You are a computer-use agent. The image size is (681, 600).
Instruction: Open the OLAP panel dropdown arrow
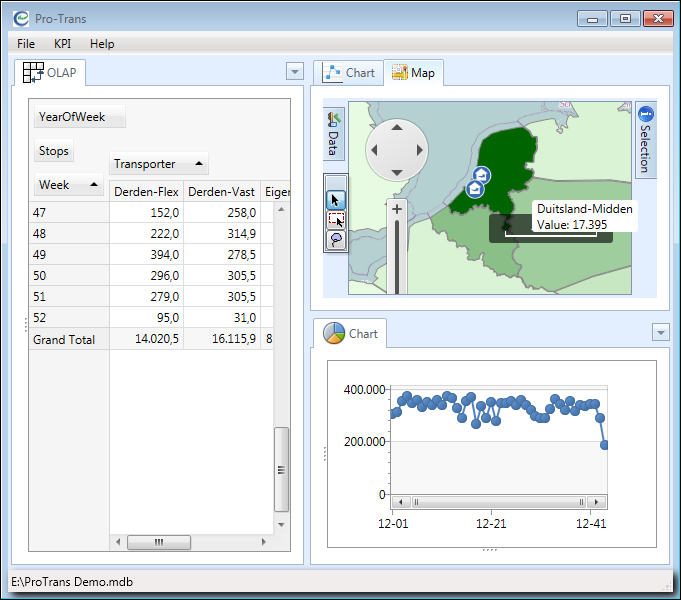tap(294, 71)
